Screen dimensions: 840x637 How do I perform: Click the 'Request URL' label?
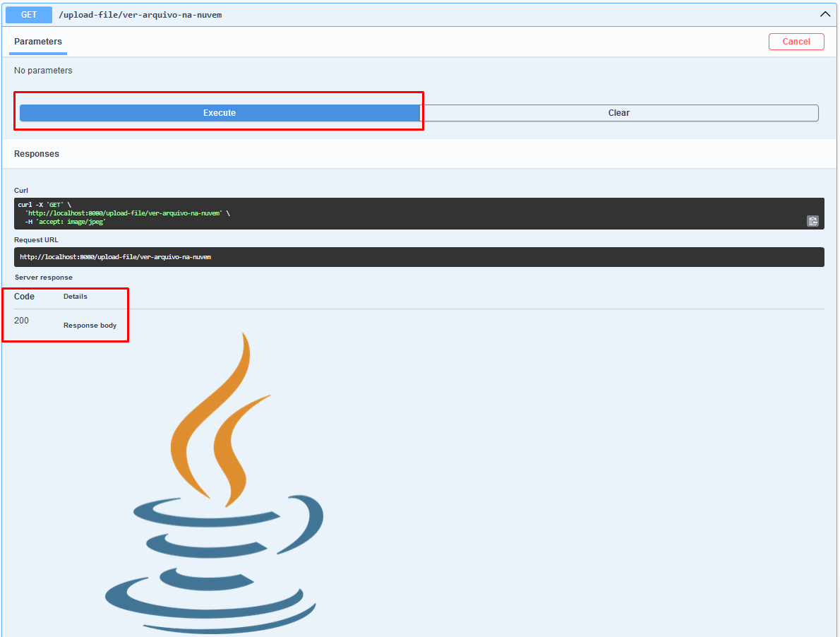tap(36, 239)
